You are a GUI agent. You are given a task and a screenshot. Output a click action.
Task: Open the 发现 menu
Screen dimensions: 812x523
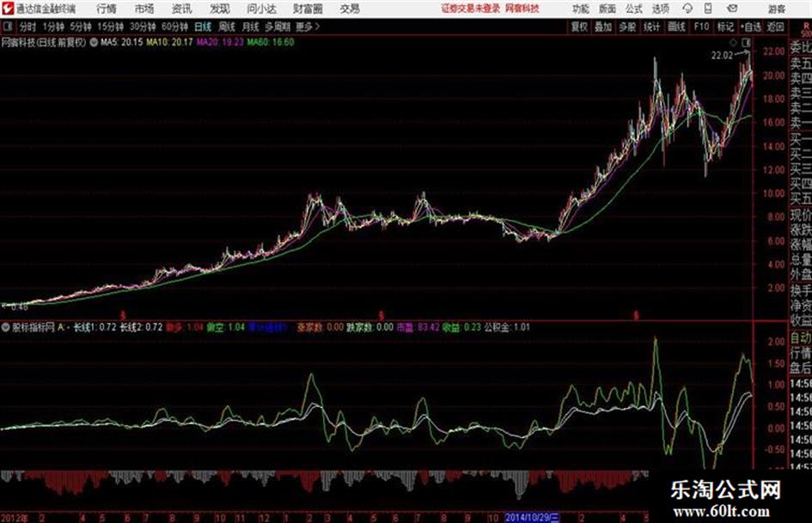tap(220, 9)
